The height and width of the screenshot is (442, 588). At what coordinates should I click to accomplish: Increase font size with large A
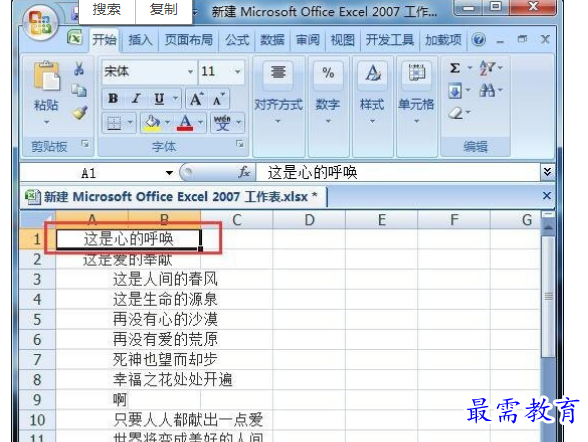click(197, 99)
